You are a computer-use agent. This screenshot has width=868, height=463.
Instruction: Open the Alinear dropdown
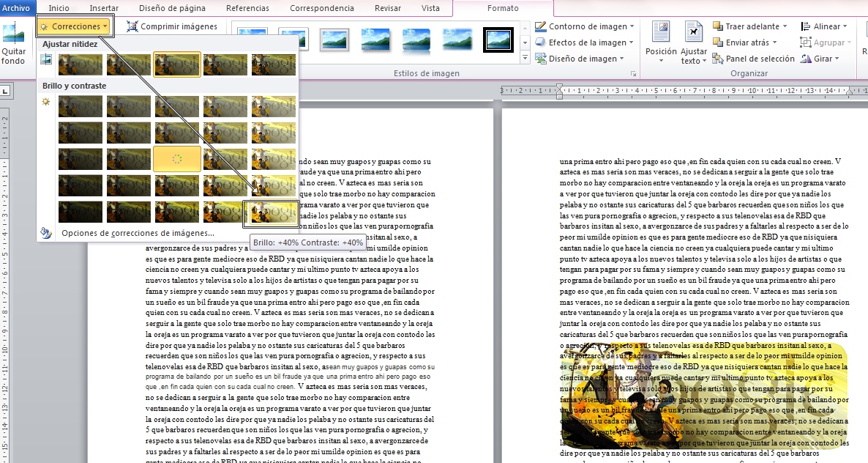[x=823, y=26]
